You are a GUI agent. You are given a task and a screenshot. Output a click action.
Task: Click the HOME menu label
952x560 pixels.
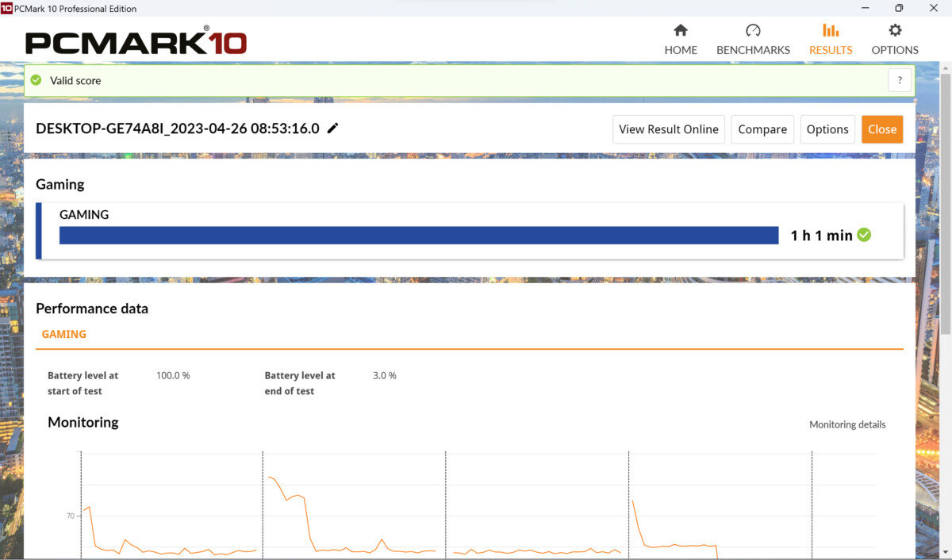[681, 49]
